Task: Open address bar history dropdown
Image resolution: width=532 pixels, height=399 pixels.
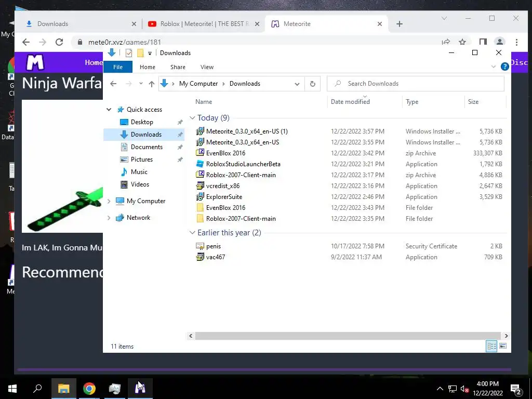Action: tap(297, 84)
